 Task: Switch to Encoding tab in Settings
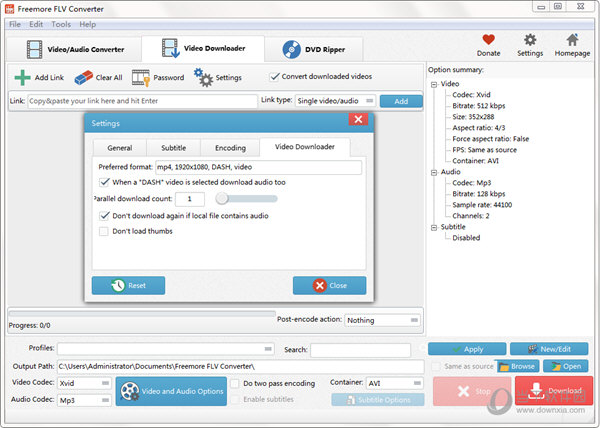click(x=230, y=148)
